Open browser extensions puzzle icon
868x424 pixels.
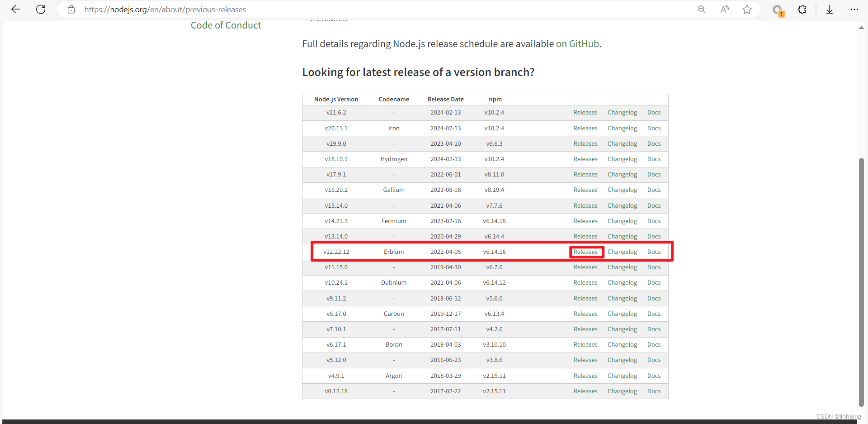802,10
